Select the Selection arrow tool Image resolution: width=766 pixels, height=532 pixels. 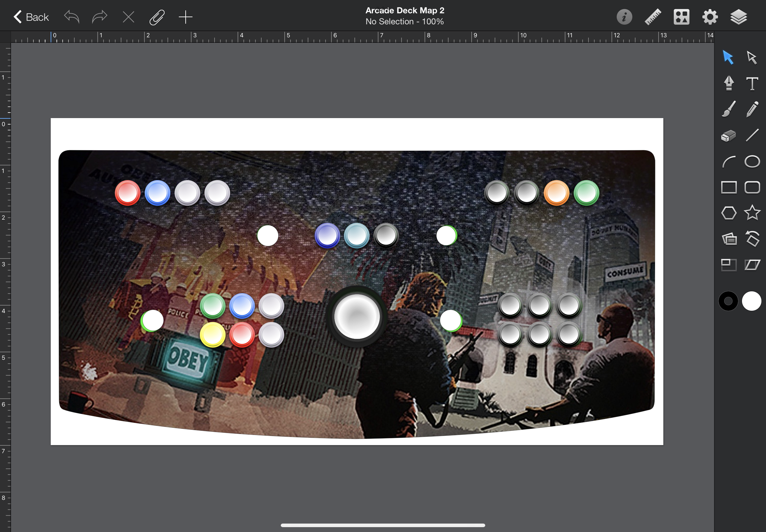728,57
